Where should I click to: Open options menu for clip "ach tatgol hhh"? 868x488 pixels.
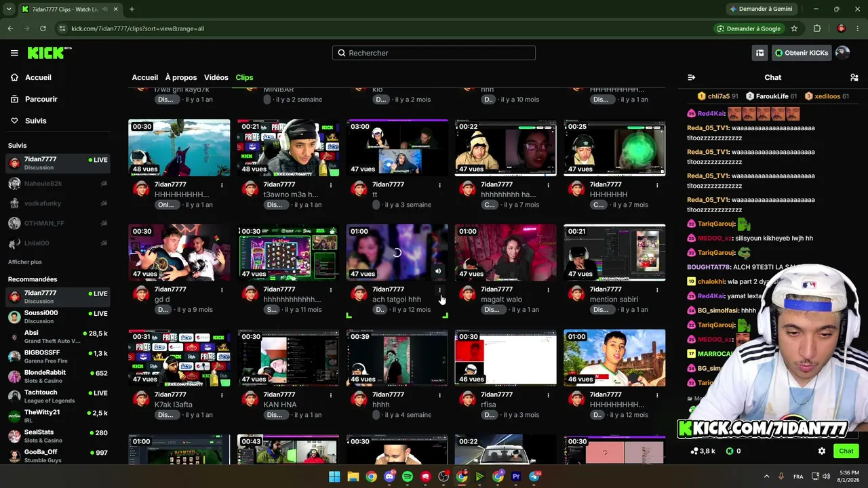[x=439, y=289]
